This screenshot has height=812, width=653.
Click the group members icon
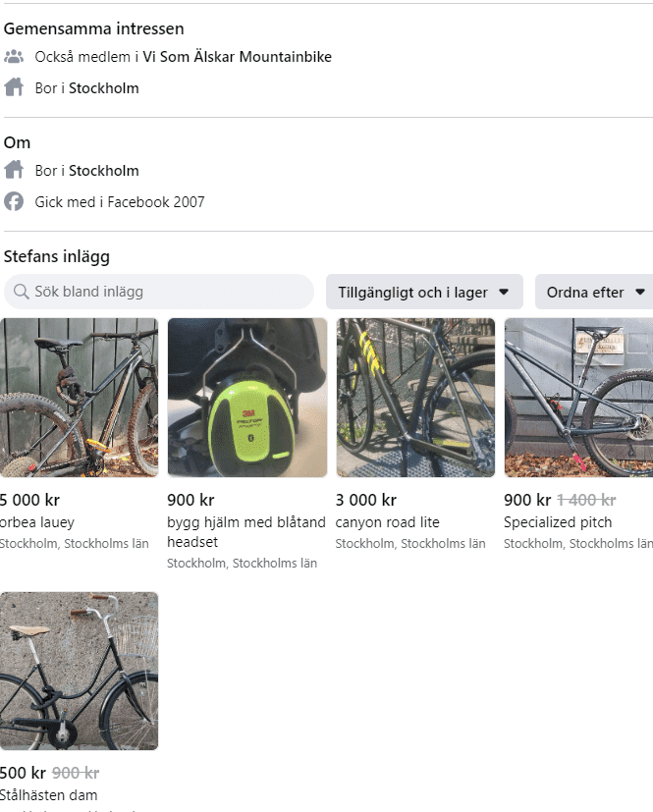(x=14, y=57)
